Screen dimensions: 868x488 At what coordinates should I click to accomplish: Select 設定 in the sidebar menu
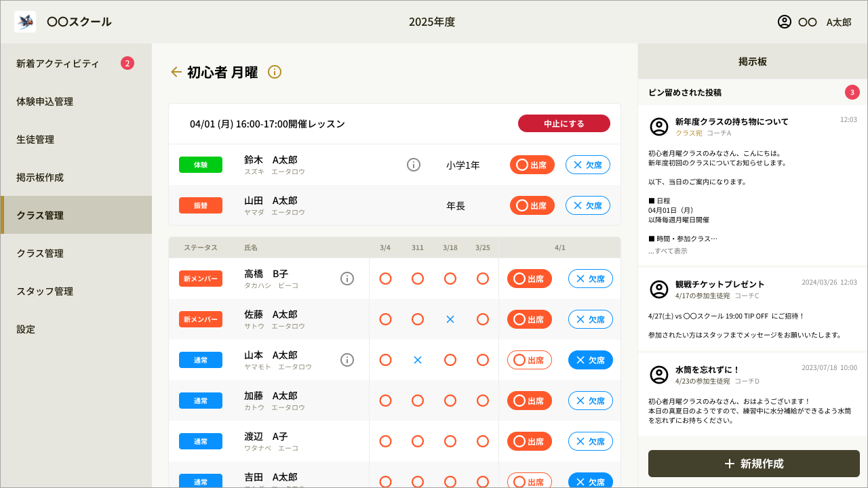click(x=25, y=329)
